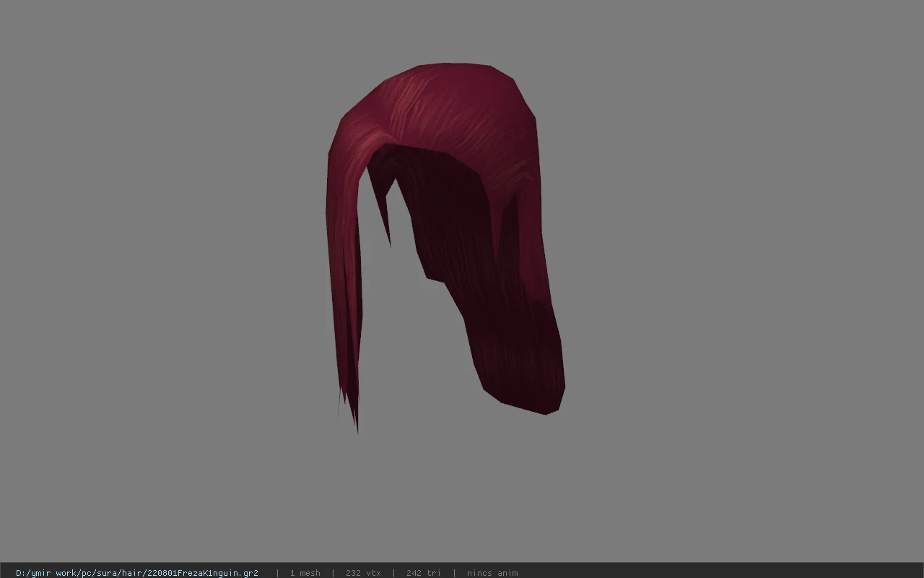
Task: Click the file path D:/ymir work/pc/sura/hair/220801FrezaK1nguin.gr2
Action: (x=137, y=573)
